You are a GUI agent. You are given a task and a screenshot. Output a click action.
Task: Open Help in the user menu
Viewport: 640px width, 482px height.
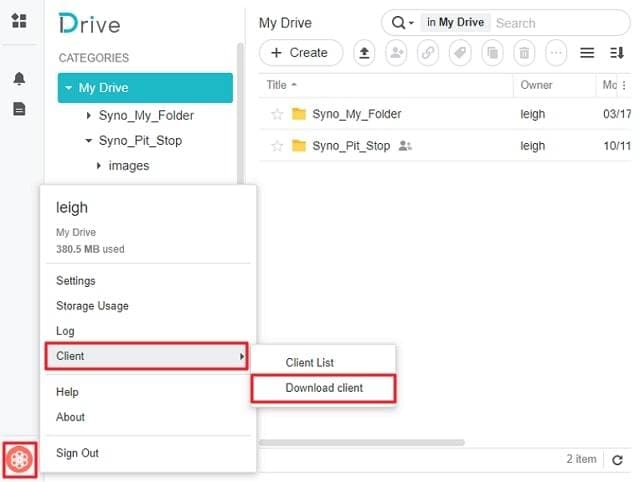coord(67,392)
